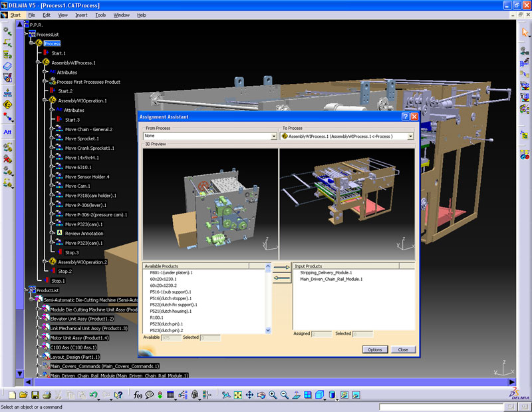This screenshot has height=412, width=532.
Task: Click the Available Products list scroll-up arrow
Action: (x=268, y=266)
